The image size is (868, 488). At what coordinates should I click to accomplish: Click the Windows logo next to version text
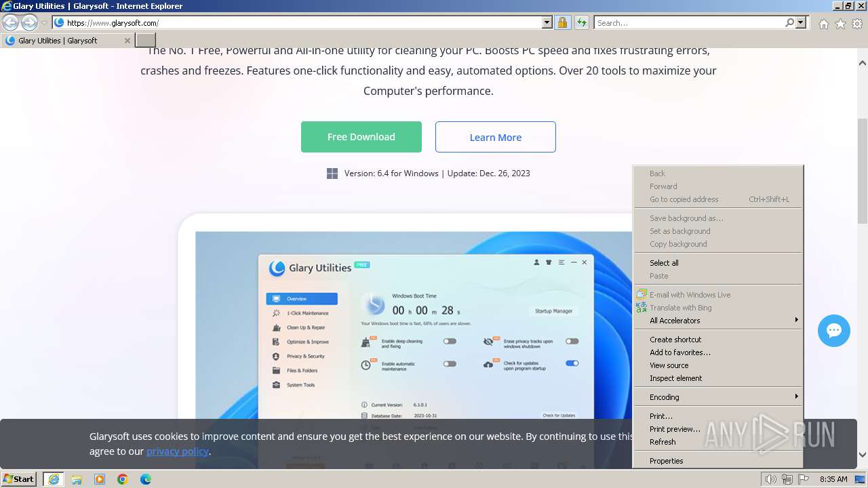coord(332,174)
